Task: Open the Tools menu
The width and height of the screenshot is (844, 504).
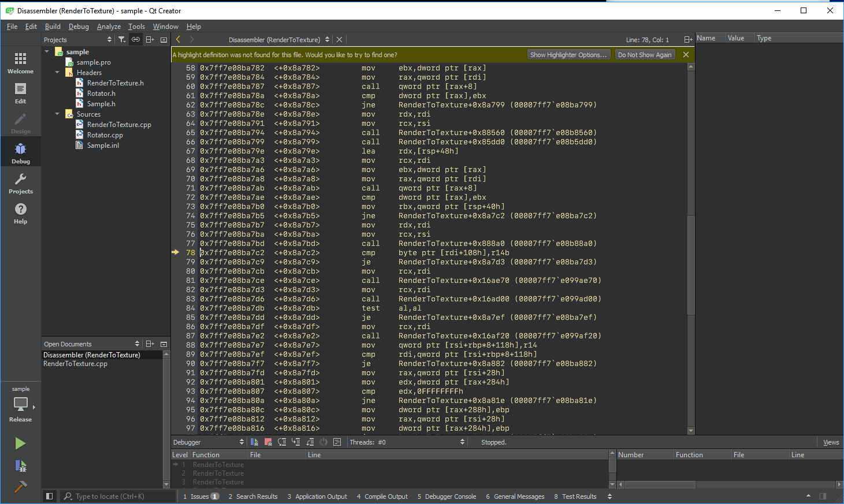Action: tap(136, 27)
